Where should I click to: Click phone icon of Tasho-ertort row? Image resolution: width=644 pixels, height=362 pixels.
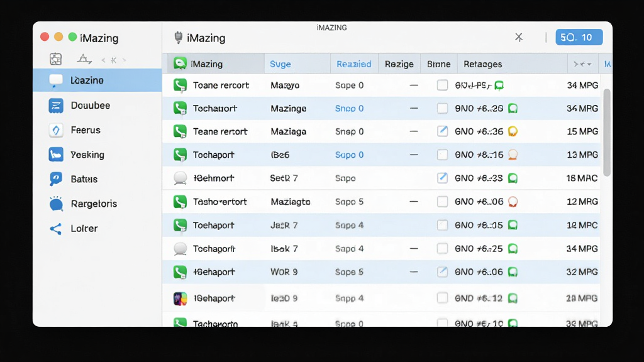click(x=180, y=202)
